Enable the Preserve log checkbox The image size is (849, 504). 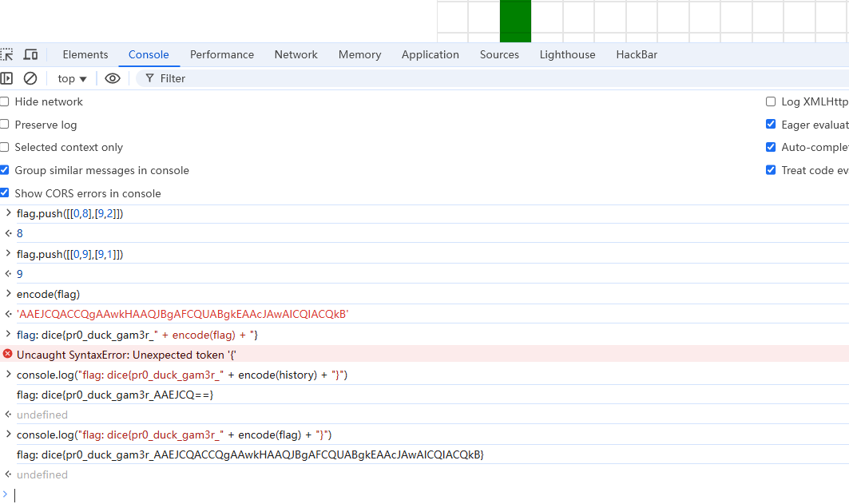tap(5, 125)
